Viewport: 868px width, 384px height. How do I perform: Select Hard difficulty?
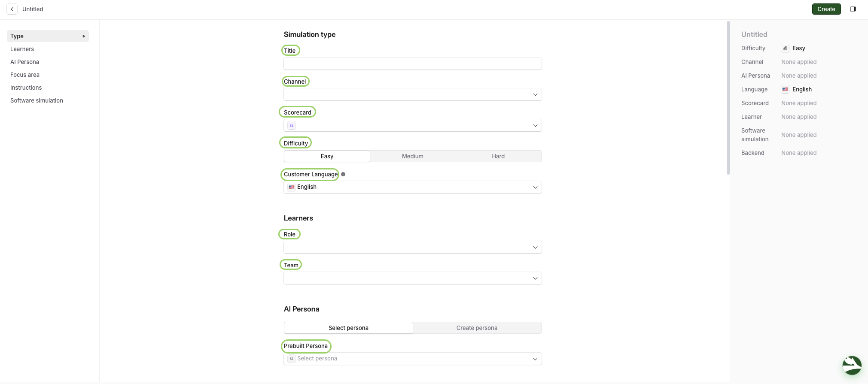coord(498,156)
